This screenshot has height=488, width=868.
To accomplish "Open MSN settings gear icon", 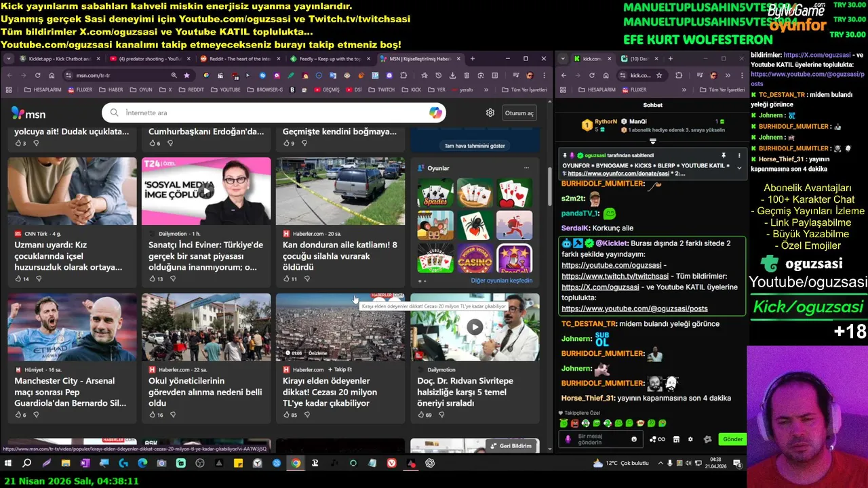I will click(490, 113).
